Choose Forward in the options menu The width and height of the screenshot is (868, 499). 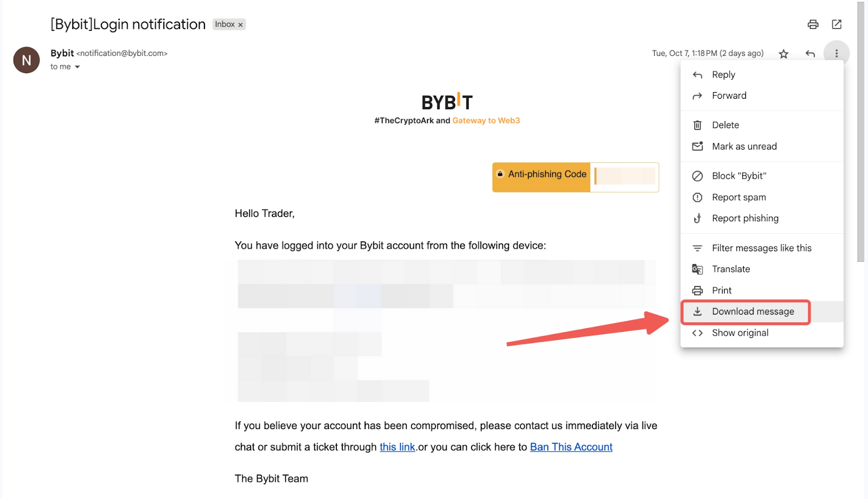click(x=729, y=96)
